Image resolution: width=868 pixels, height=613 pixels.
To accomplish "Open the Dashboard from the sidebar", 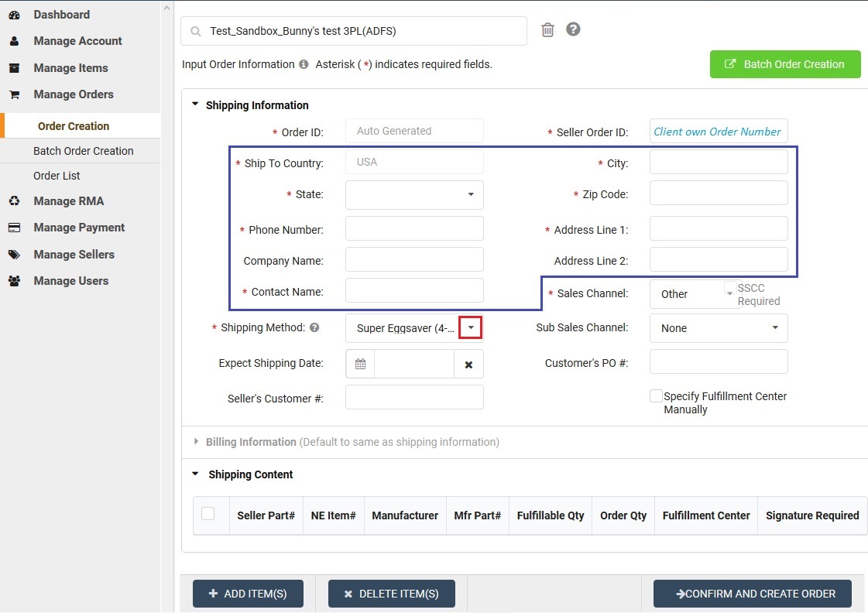I will [61, 14].
